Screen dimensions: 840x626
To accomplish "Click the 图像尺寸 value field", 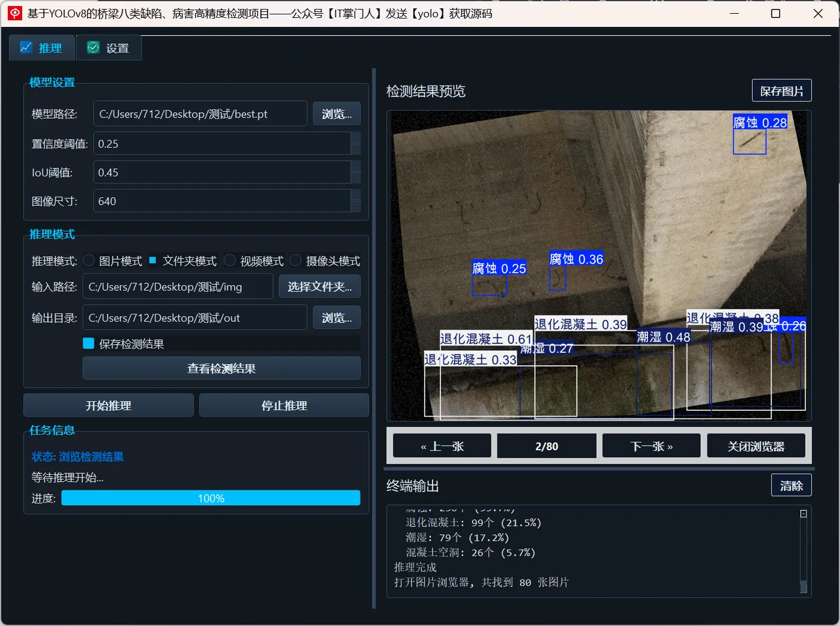I will (222, 201).
